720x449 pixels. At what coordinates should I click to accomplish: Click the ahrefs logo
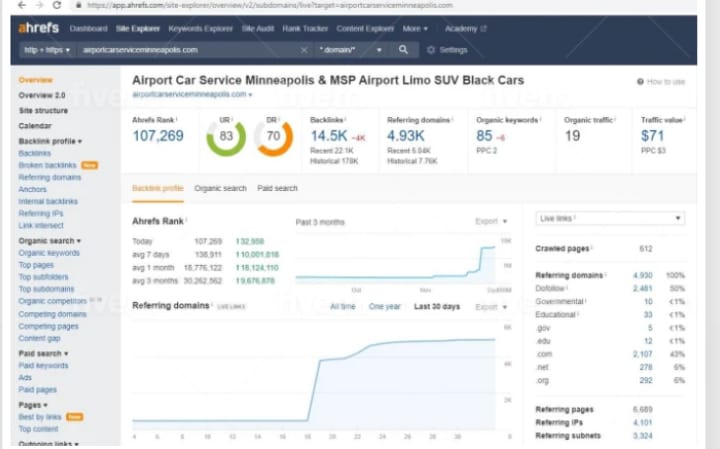39,28
